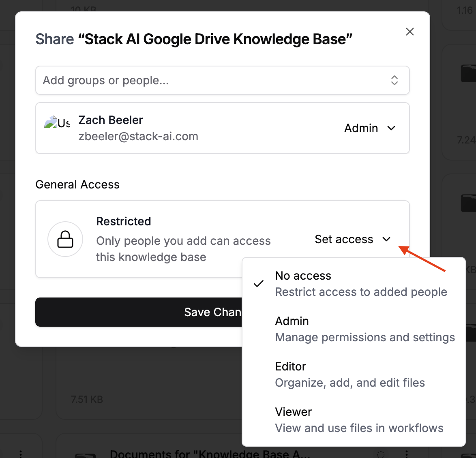Click Zach Beeler's user avatar image
476x458 pixels.
click(57, 122)
